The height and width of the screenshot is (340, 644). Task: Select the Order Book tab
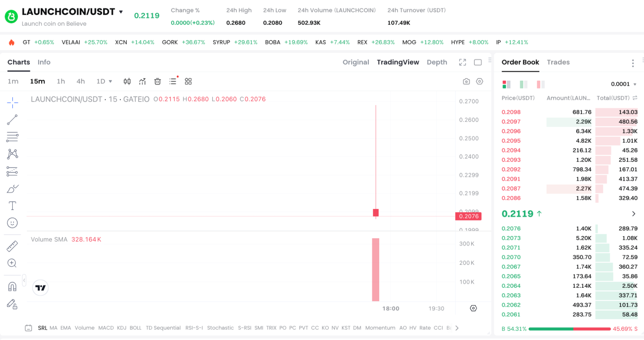pos(520,62)
